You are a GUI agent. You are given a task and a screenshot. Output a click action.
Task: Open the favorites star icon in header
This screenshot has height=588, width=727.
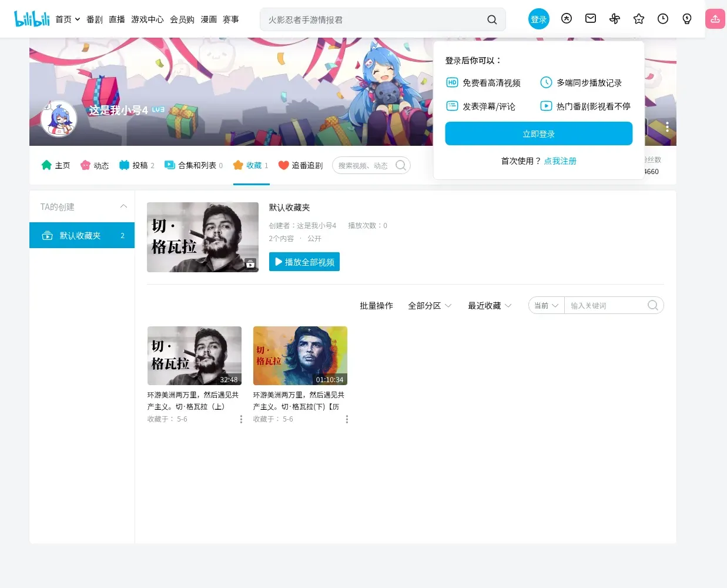[x=639, y=19]
